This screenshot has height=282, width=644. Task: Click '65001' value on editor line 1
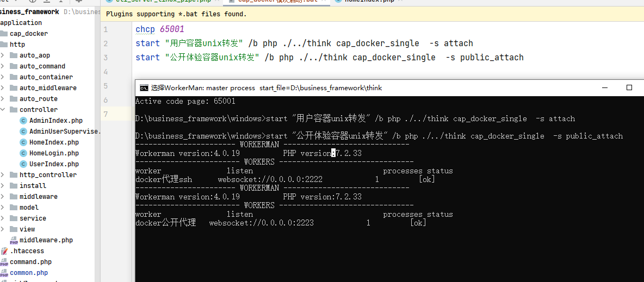[x=172, y=29]
